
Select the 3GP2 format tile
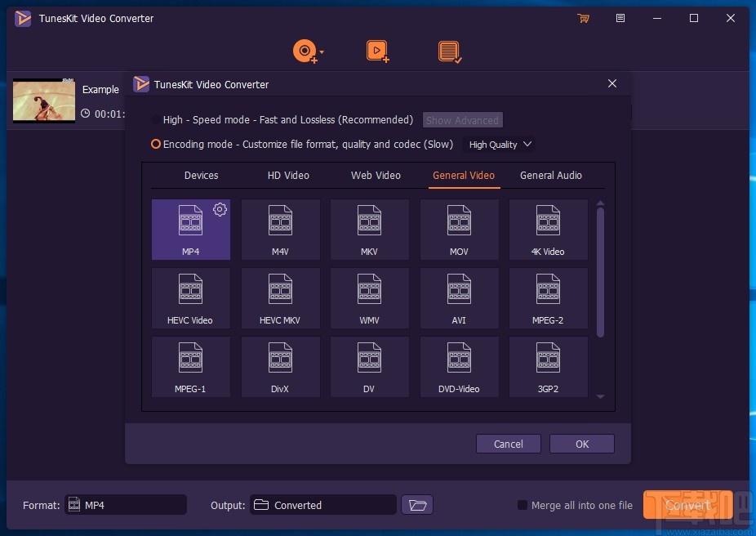(x=548, y=367)
